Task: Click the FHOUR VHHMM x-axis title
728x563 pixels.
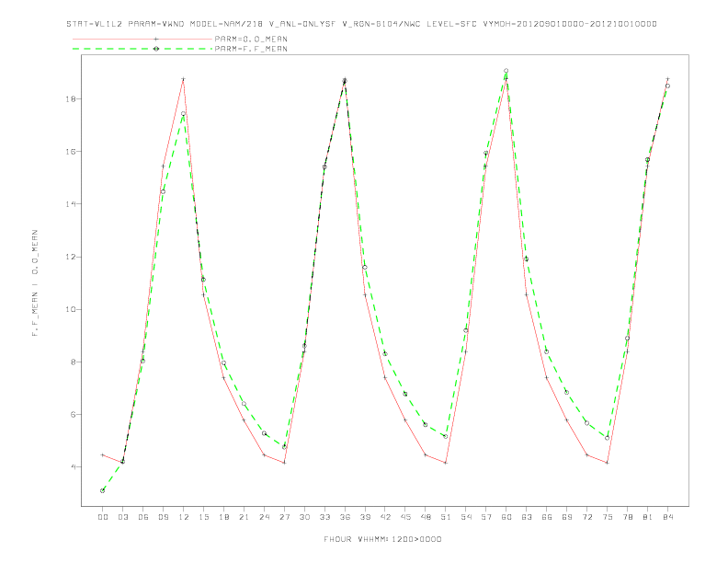Action: tap(382, 539)
